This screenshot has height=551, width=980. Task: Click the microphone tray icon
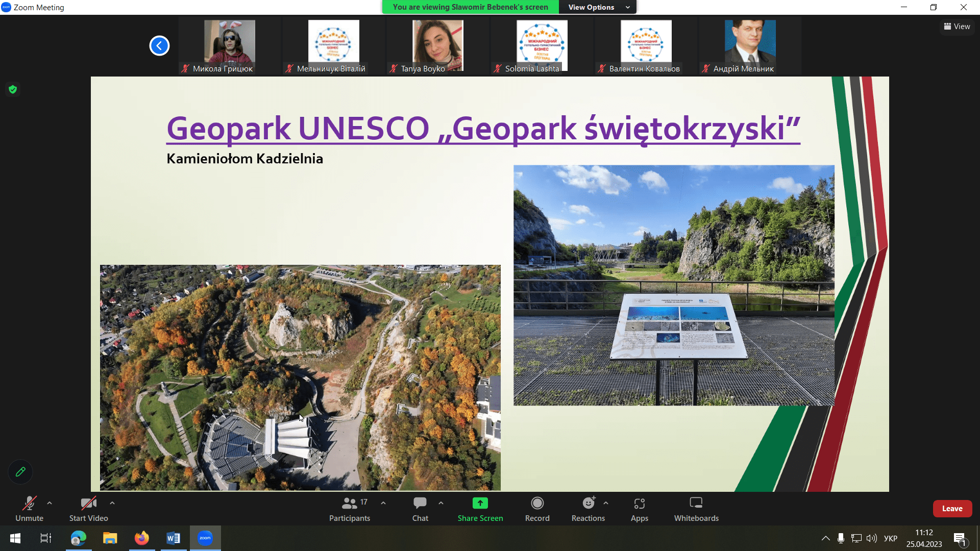(841, 538)
